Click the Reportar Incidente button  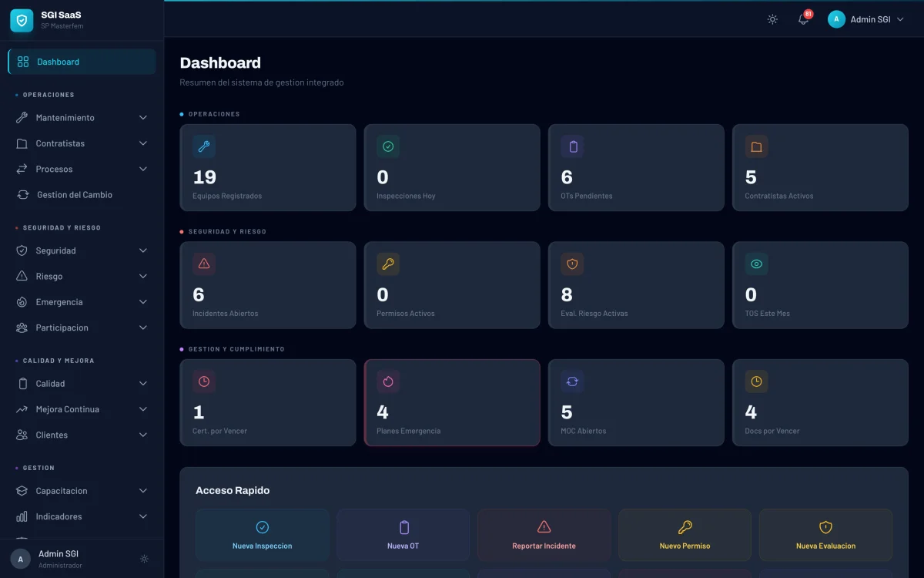tap(544, 534)
